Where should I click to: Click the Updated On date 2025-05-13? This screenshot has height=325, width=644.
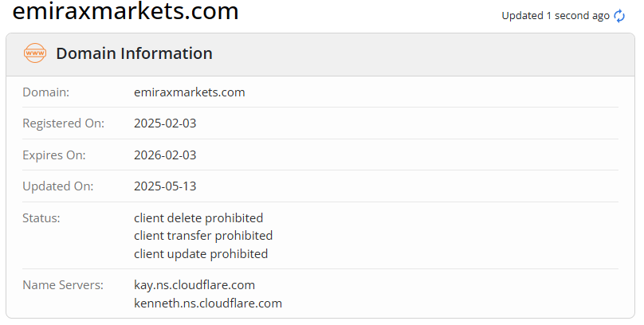pyautogui.click(x=165, y=186)
